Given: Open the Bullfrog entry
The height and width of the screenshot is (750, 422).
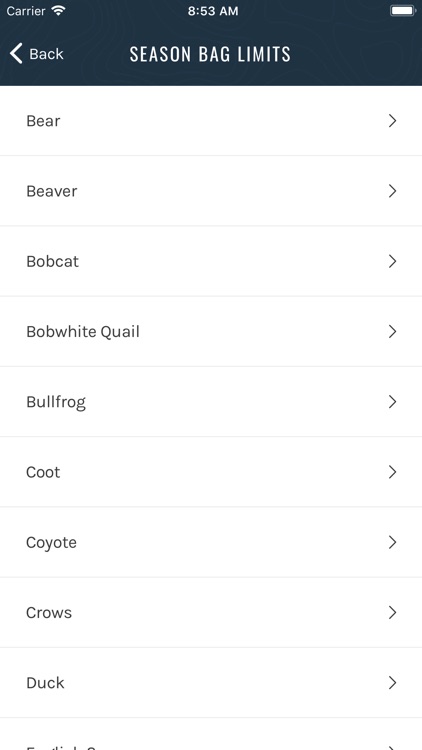Looking at the screenshot, I should point(211,402).
